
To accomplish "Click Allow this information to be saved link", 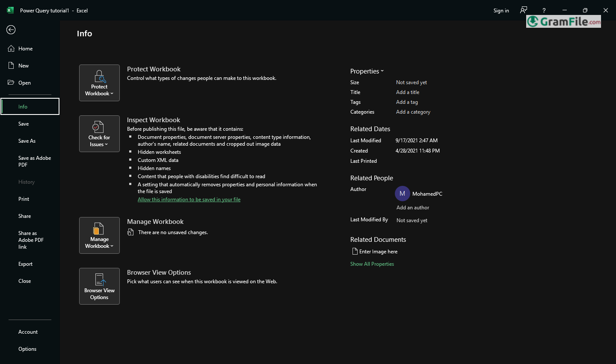I will (x=189, y=200).
